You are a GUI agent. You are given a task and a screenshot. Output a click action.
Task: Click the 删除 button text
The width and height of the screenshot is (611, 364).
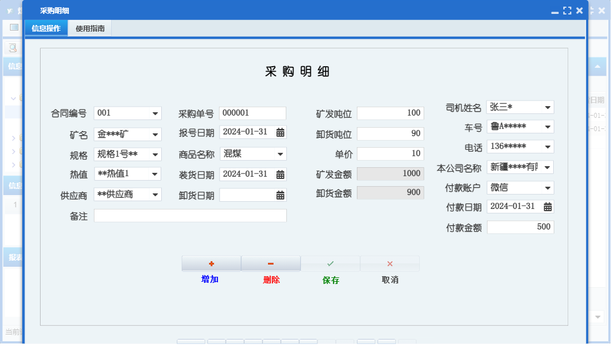coord(271,280)
